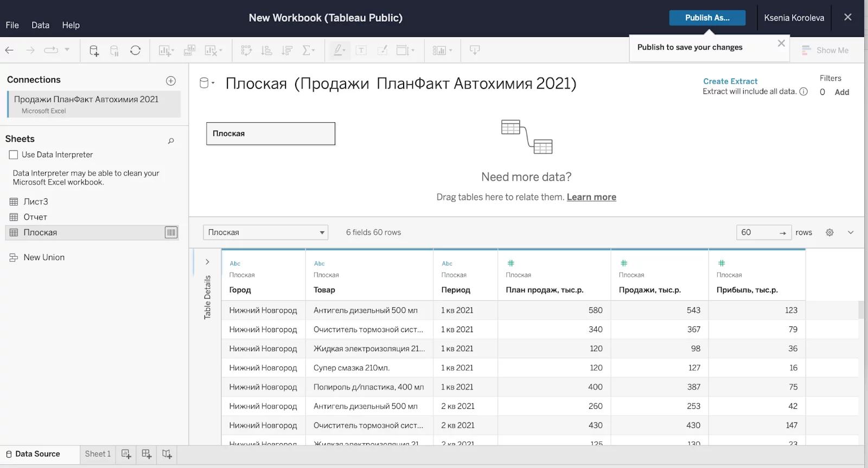This screenshot has width=868, height=468.
Task: Click the totals sigma icon
Action: click(307, 50)
